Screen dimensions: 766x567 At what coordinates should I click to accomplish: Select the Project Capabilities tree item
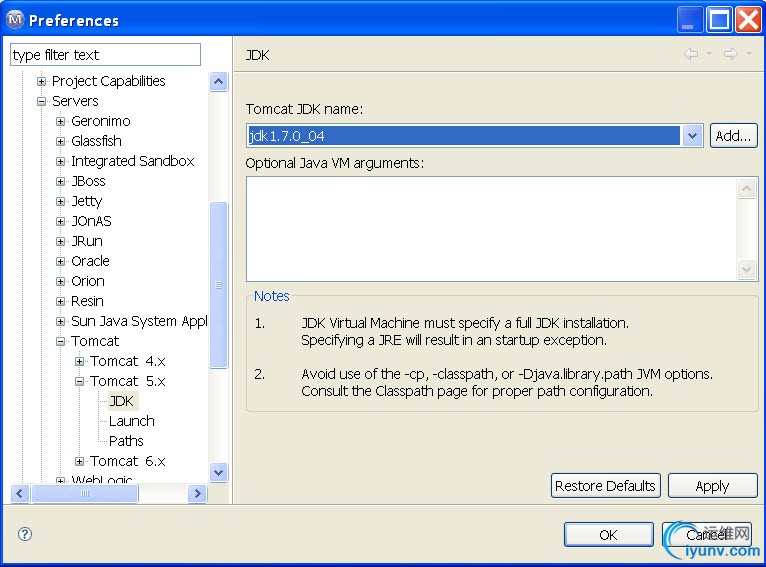(x=108, y=81)
